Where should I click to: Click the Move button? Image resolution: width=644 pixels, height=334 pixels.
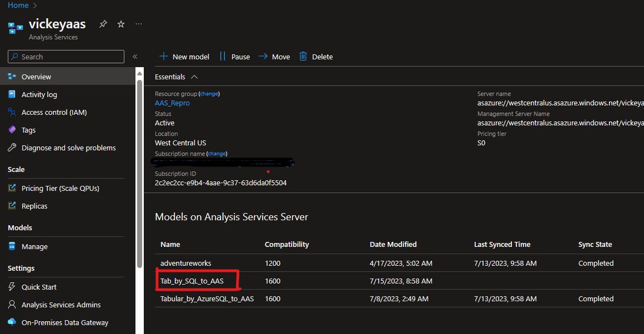pos(274,57)
